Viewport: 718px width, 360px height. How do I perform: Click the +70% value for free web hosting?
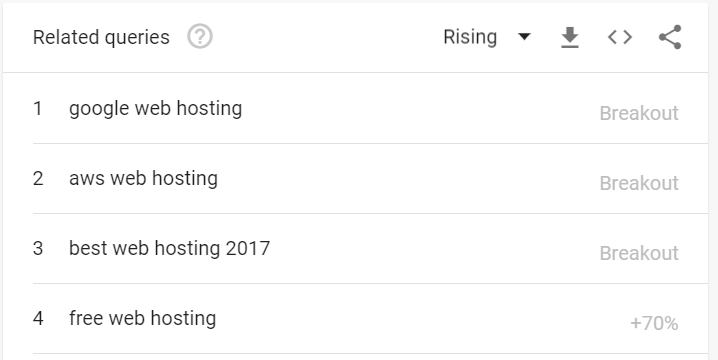click(654, 323)
